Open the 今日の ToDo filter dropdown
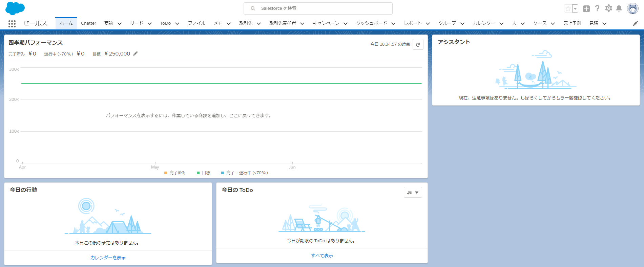 click(x=413, y=192)
